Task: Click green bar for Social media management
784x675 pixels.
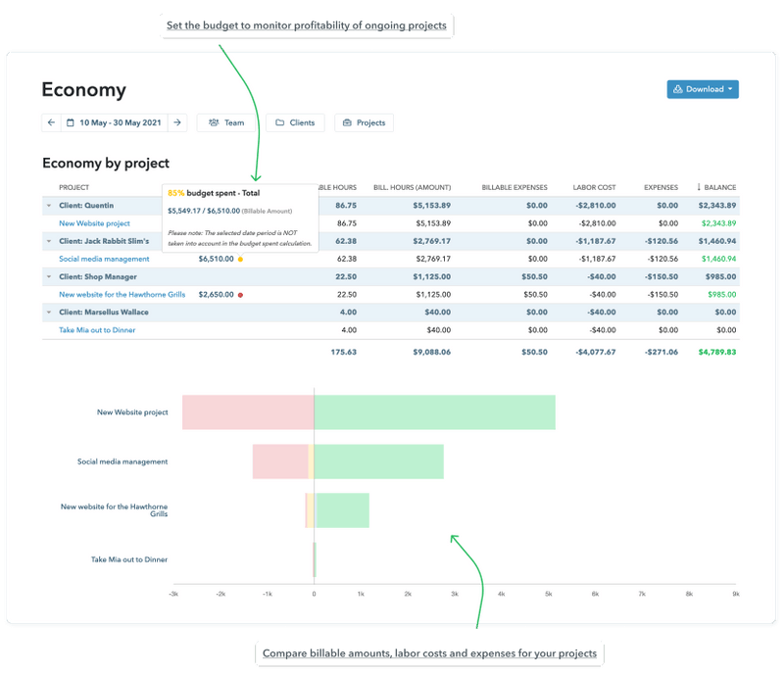Action: (x=379, y=461)
